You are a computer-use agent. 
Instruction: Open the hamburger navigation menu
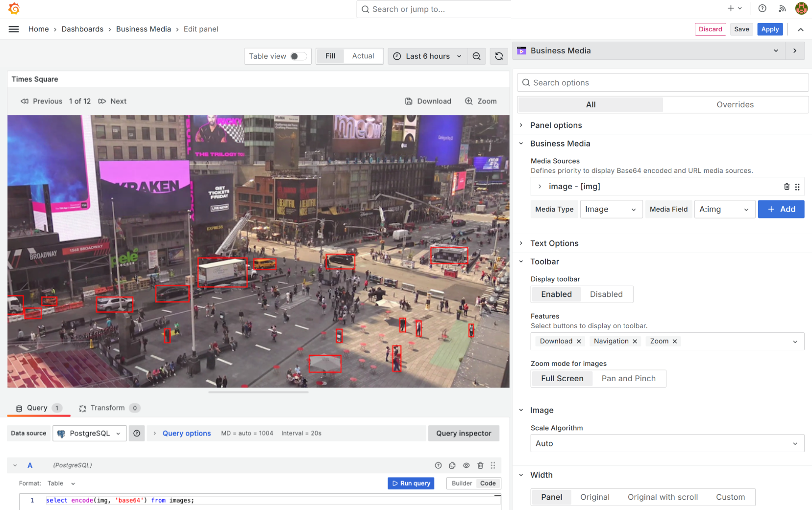pyautogui.click(x=14, y=29)
